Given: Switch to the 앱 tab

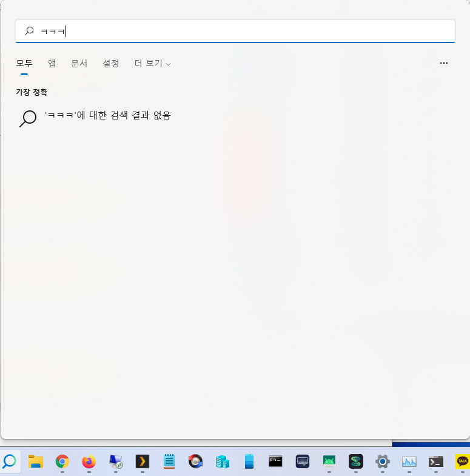Looking at the screenshot, I should (52, 63).
